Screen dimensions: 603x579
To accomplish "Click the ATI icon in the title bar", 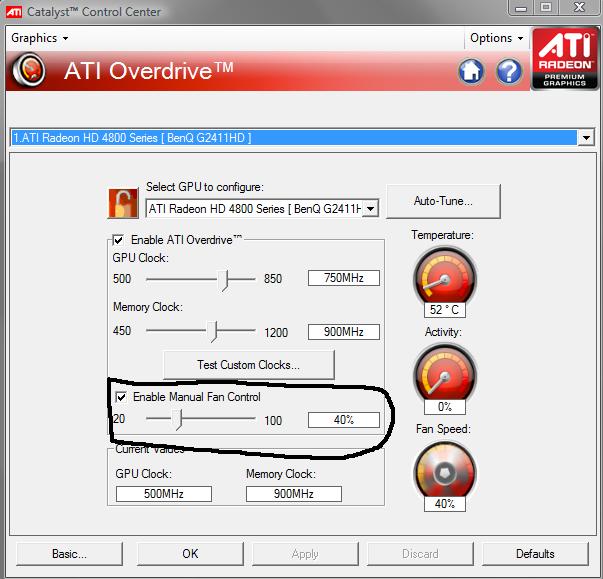I will [x=14, y=12].
